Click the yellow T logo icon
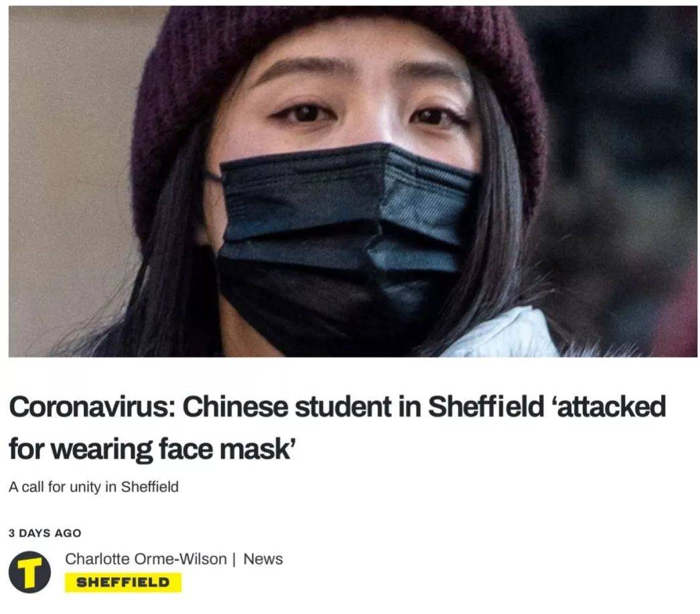This screenshot has width=700, height=614. coord(29,572)
